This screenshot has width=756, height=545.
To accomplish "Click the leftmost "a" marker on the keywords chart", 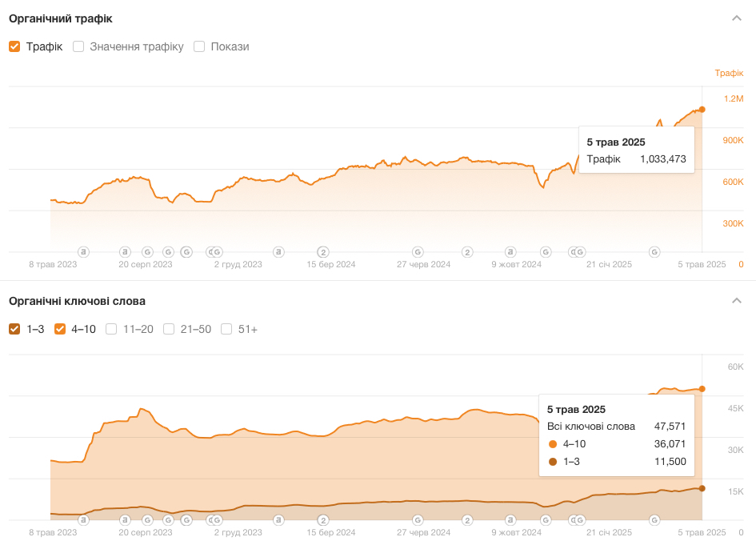I will click(x=83, y=519).
